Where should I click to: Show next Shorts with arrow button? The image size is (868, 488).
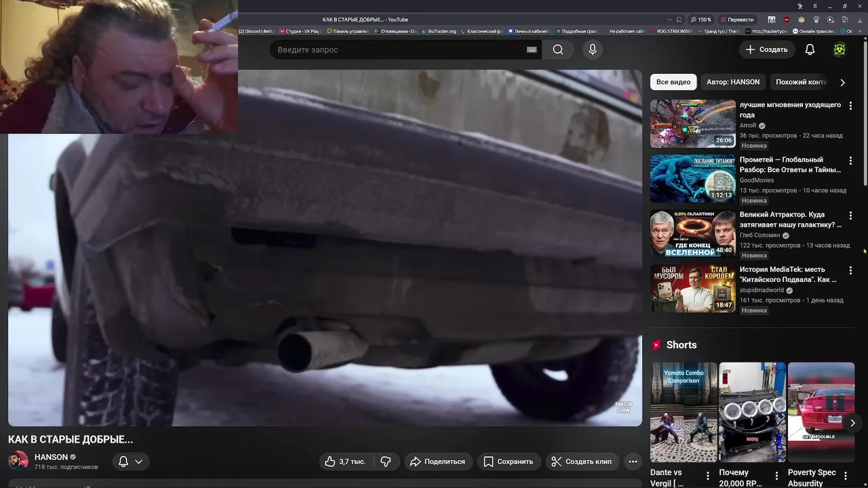(852, 422)
